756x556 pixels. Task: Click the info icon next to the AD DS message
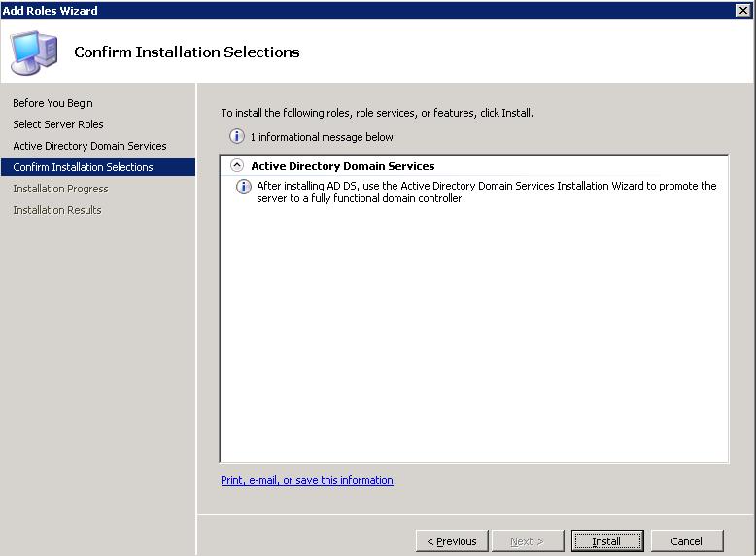244,186
